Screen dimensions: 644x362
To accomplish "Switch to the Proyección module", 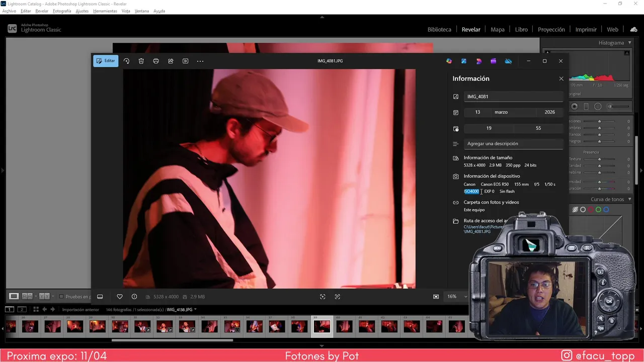I will pos(551,30).
